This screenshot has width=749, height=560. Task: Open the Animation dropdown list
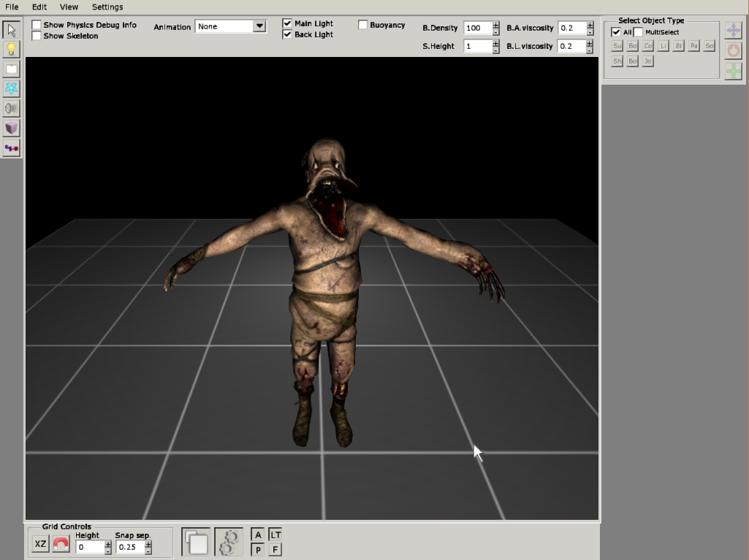[x=259, y=26]
